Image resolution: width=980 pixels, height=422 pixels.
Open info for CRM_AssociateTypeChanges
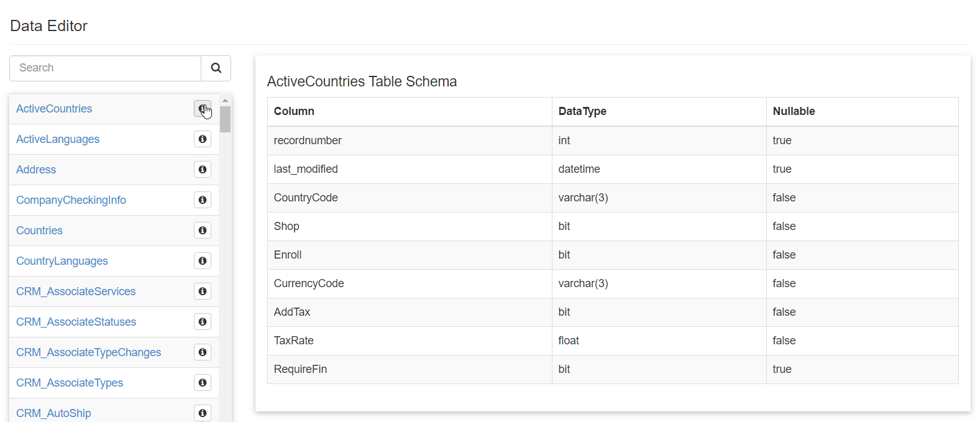(203, 352)
